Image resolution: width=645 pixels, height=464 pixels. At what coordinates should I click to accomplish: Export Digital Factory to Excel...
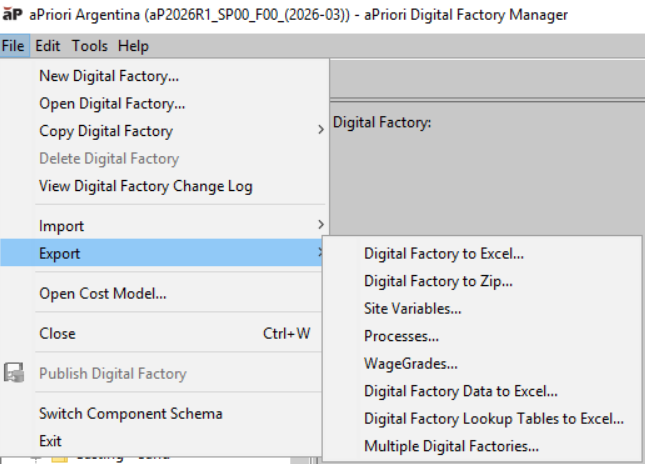482,253
